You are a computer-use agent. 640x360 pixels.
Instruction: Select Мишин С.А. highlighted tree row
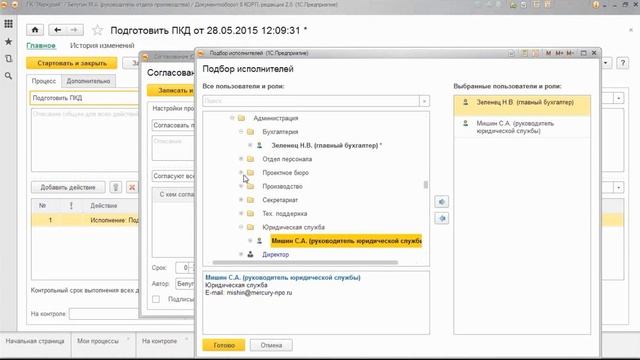[346, 241]
